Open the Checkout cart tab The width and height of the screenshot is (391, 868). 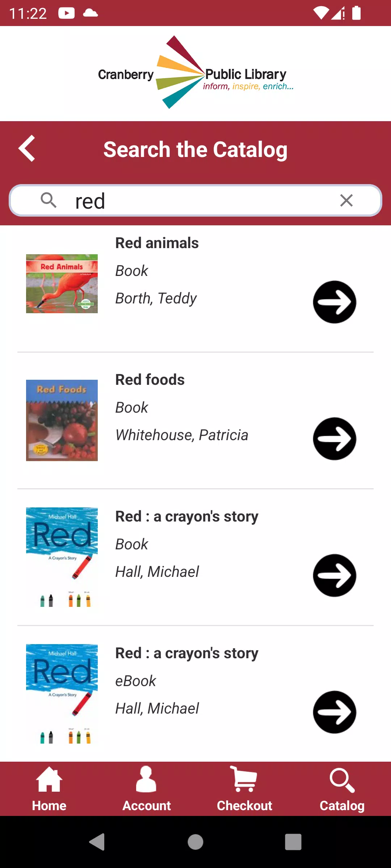244,789
